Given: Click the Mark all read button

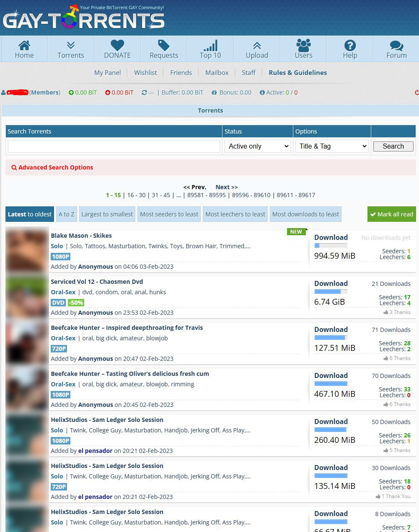Looking at the screenshot, I should (x=392, y=214).
